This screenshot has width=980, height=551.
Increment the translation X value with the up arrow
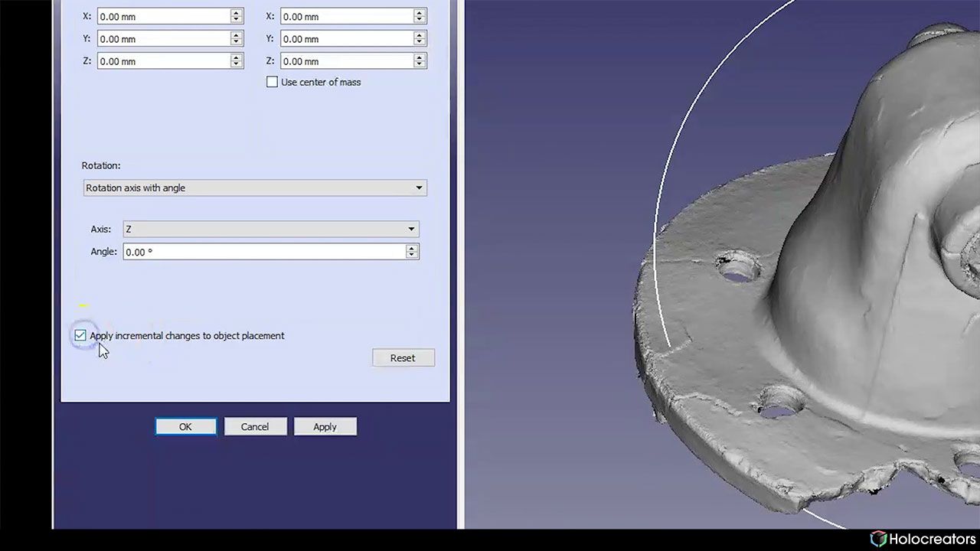[x=236, y=13]
